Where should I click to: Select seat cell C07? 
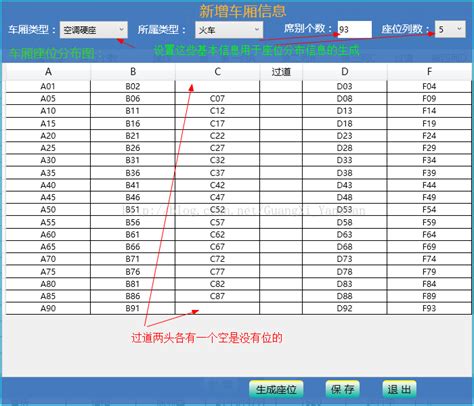217,99
